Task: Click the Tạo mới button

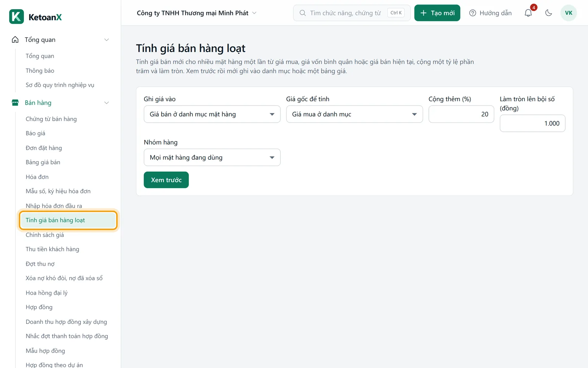Action: point(437,13)
